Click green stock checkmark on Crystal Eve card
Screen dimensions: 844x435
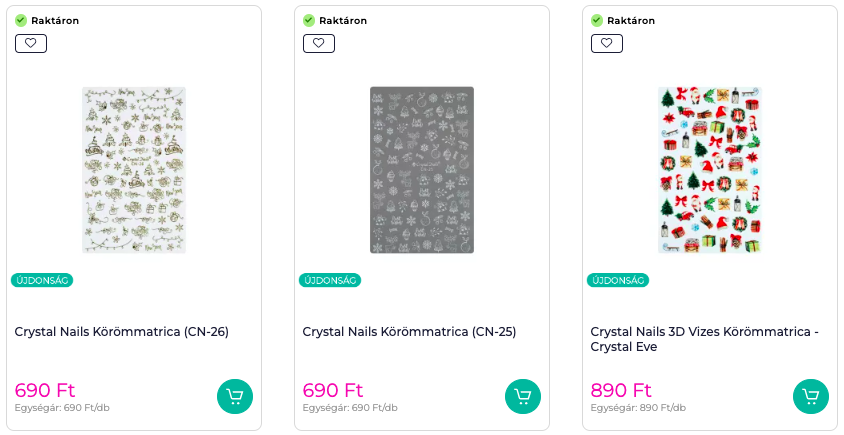(597, 20)
